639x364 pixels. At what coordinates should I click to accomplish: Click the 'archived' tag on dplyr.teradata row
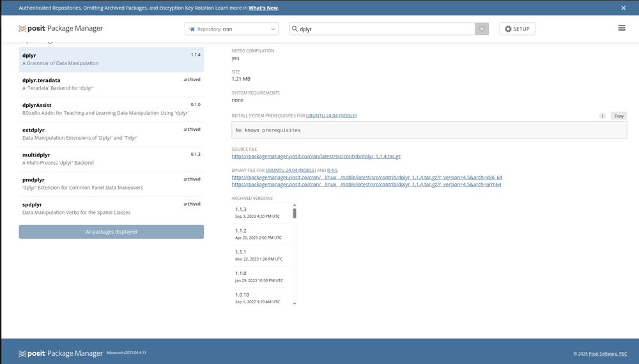(192, 80)
